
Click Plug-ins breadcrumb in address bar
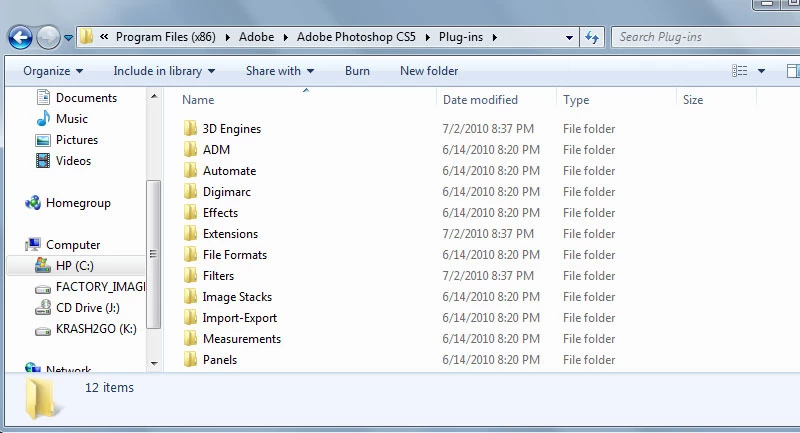click(x=461, y=37)
